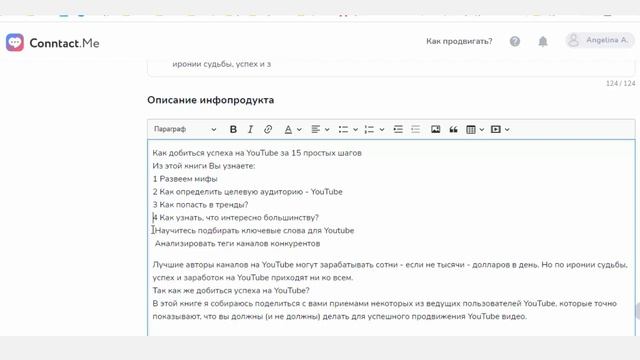
Task: Insert media with the video icon
Action: 496,129
